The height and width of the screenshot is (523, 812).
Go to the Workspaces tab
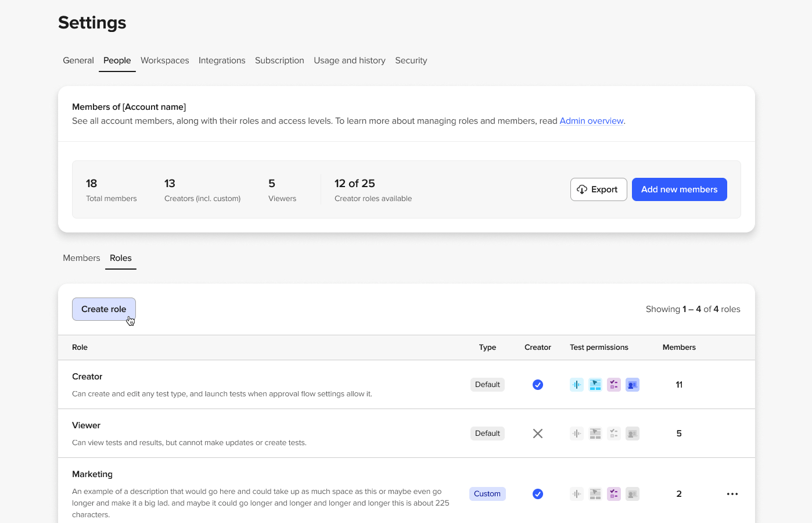point(164,60)
